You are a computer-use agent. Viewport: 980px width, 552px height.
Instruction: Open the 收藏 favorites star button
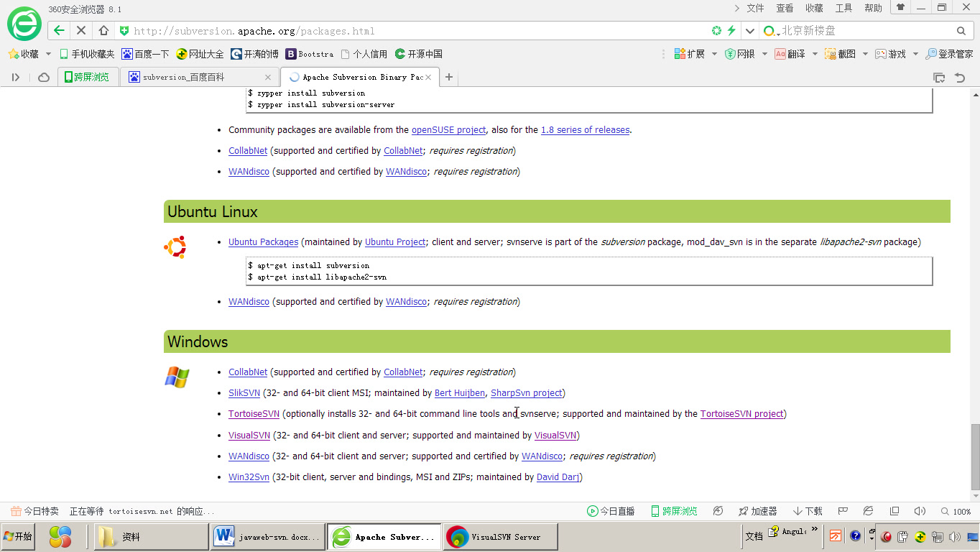click(x=23, y=54)
